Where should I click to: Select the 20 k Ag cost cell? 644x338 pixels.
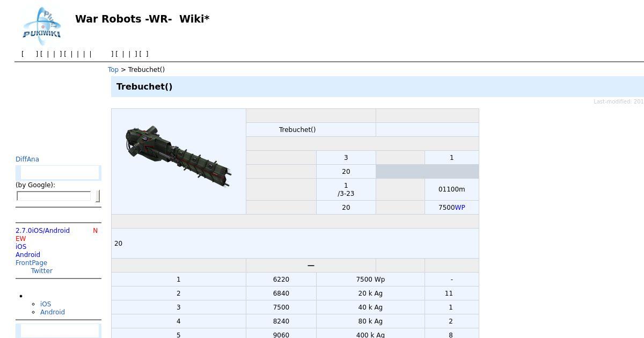pos(370,293)
